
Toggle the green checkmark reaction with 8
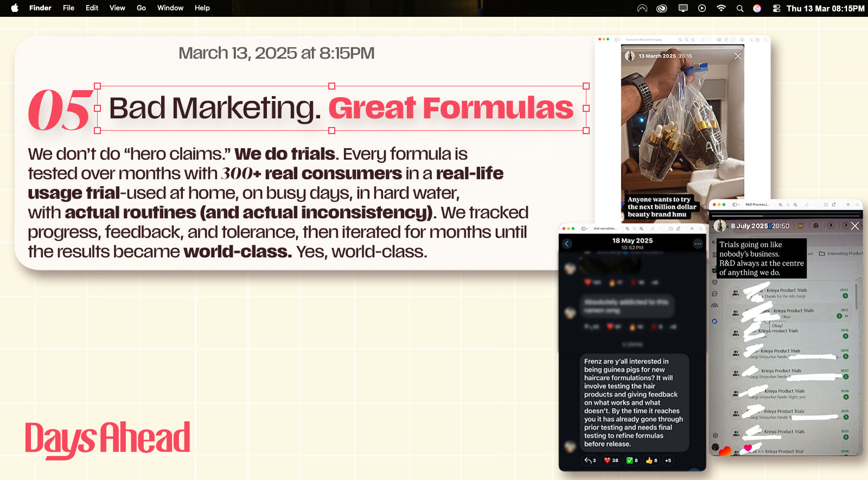(632, 460)
